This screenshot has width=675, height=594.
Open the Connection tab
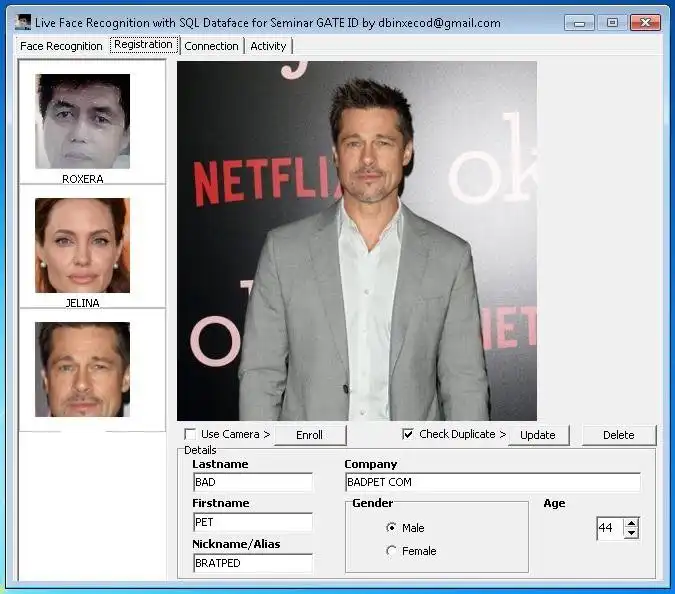[x=211, y=46]
